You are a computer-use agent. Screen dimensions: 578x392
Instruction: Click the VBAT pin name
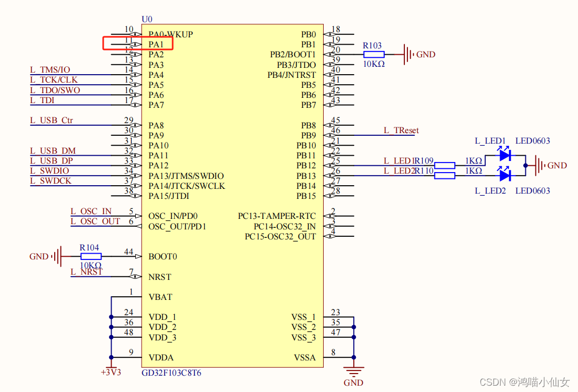click(x=161, y=297)
